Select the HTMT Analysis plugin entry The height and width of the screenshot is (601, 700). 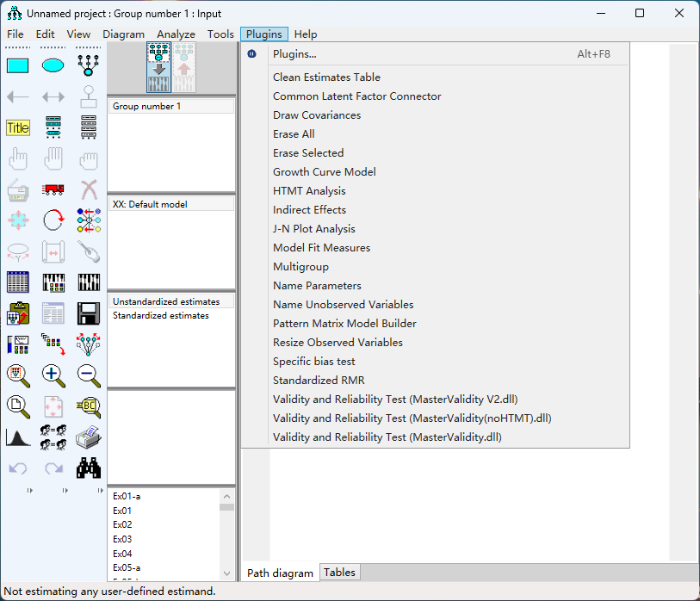pos(309,191)
